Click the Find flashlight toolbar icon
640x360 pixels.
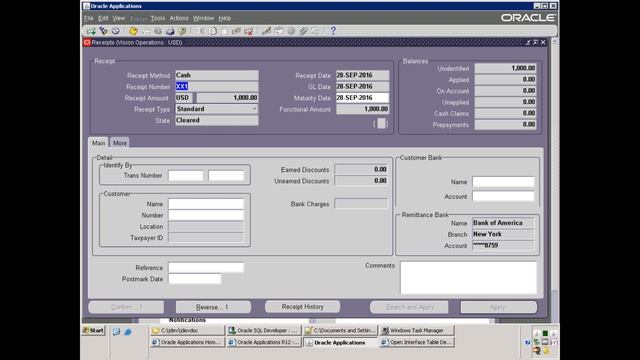pos(103,31)
